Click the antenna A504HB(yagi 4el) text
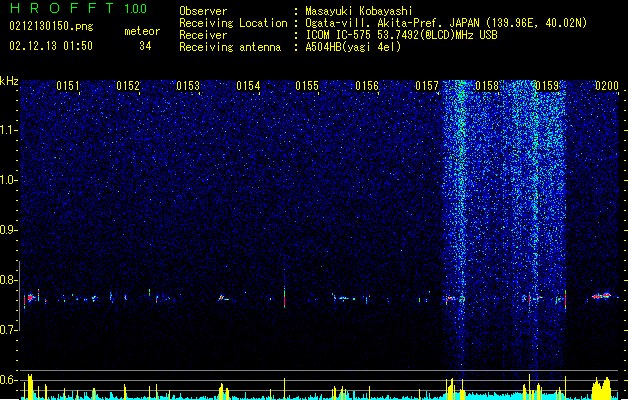 click(353, 47)
